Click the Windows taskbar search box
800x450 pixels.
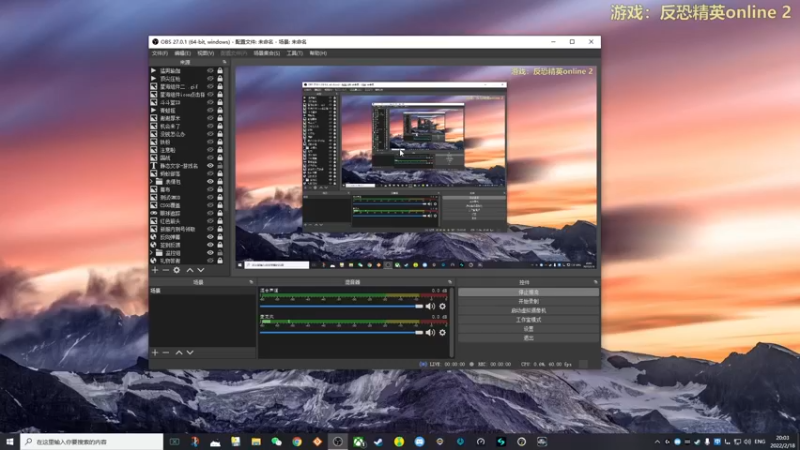92,442
